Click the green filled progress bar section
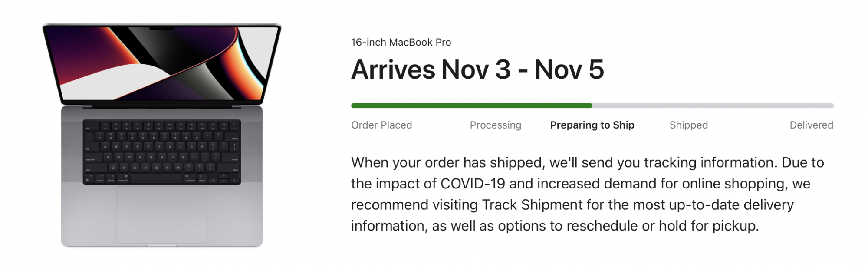The image size is (868, 267). pos(471,105)
